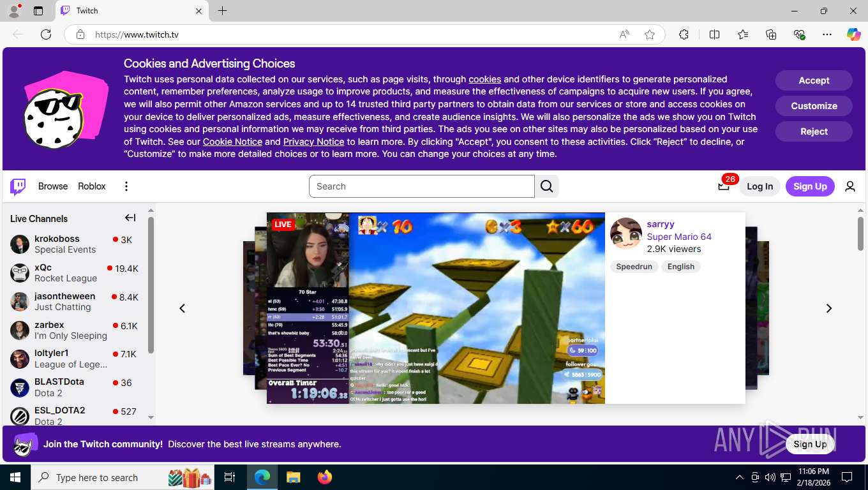Image resolution: width=868 pixels, height=490 pixels.
Task: Open the Windows notification center
Action: point(847,477)
